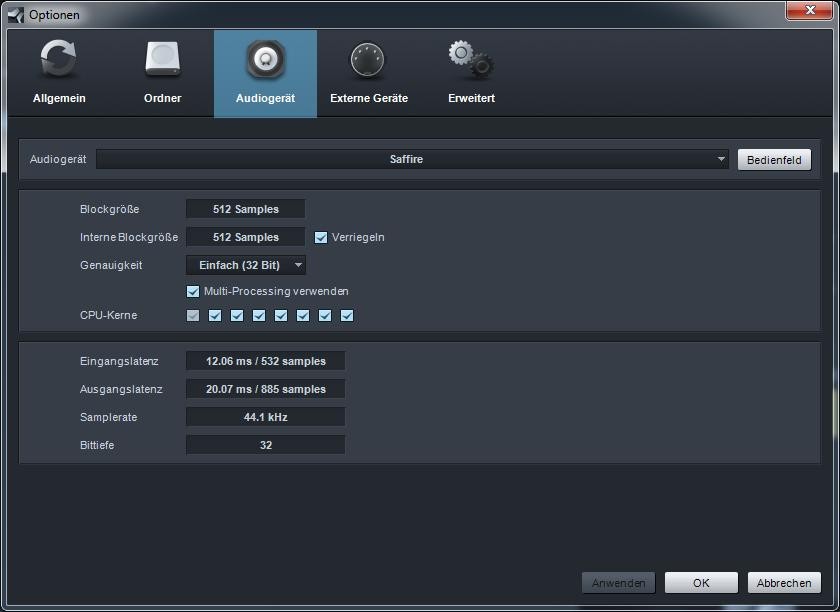Close the Optionen dialog window
The image size is (840, 612).
[809, 11]
